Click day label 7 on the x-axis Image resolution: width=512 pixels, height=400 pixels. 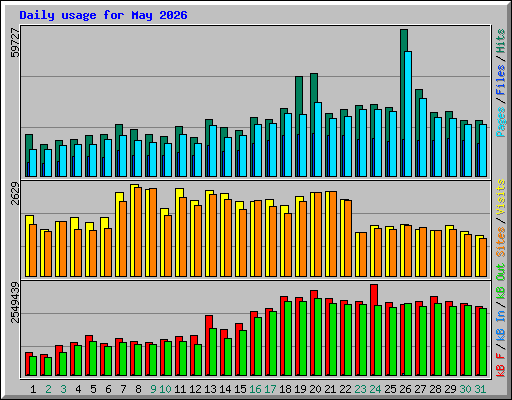coord(123,389)
